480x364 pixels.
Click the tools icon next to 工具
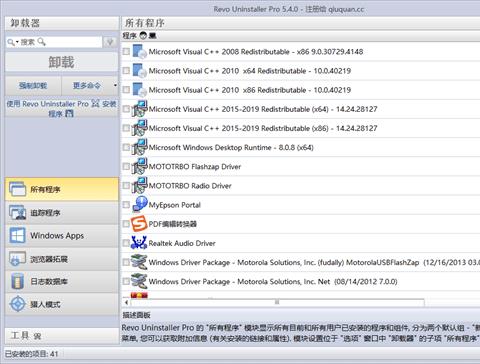[37, 336]
